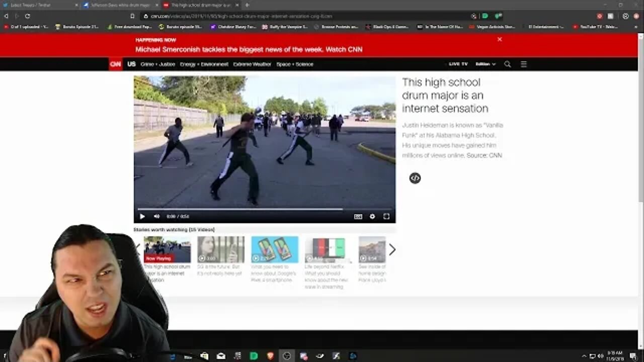Screen dimensions: 644x362
Task: Open the Black Ops 4 bookmark
Action: click(x=388, y=27)
